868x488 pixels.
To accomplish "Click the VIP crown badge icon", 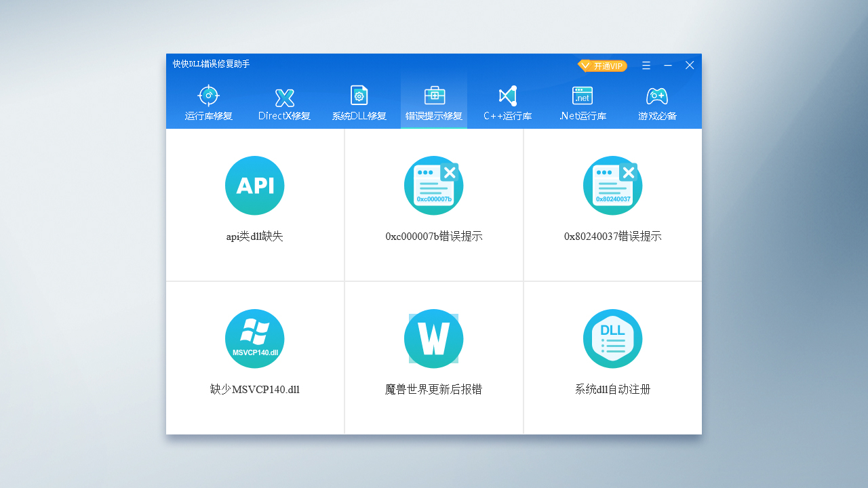I will 584,65.
